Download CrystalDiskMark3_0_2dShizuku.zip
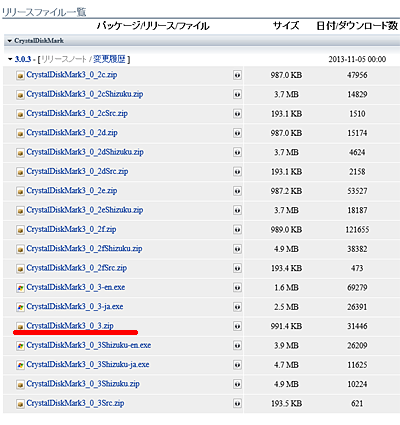This screenshot has width=400, height=425. pyautogui.click(x=85, y=152)
